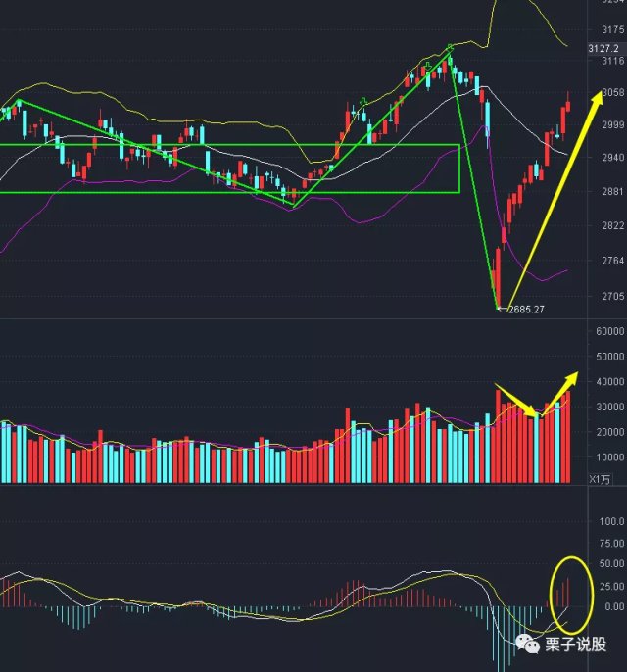Click the 75.00 MACD axis label
Image resolution: width=627 pixels, height=672 pixels.
coord(611,543)
